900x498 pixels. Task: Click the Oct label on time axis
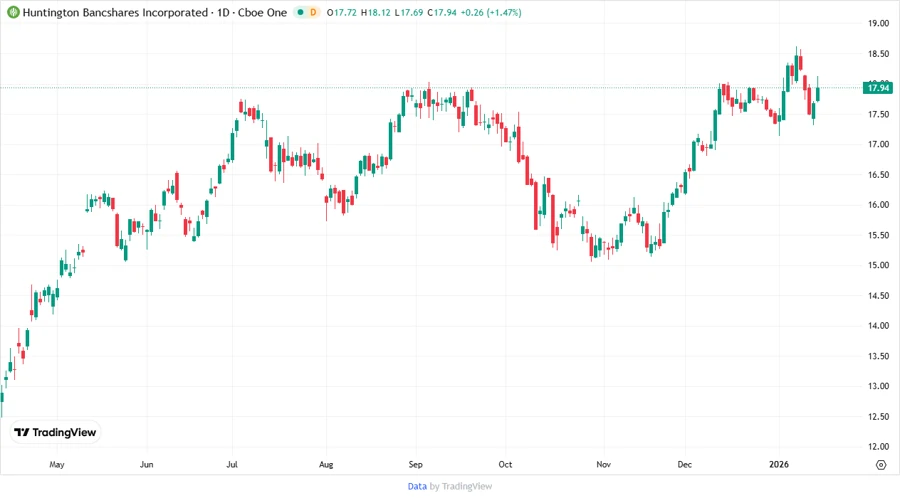[x=505, y=464]
